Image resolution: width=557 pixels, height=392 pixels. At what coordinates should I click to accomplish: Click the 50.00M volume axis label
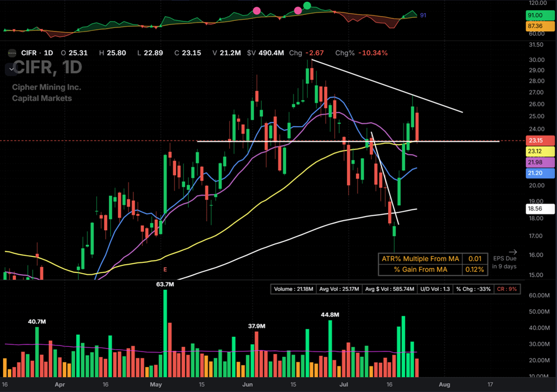pos(539,312)
